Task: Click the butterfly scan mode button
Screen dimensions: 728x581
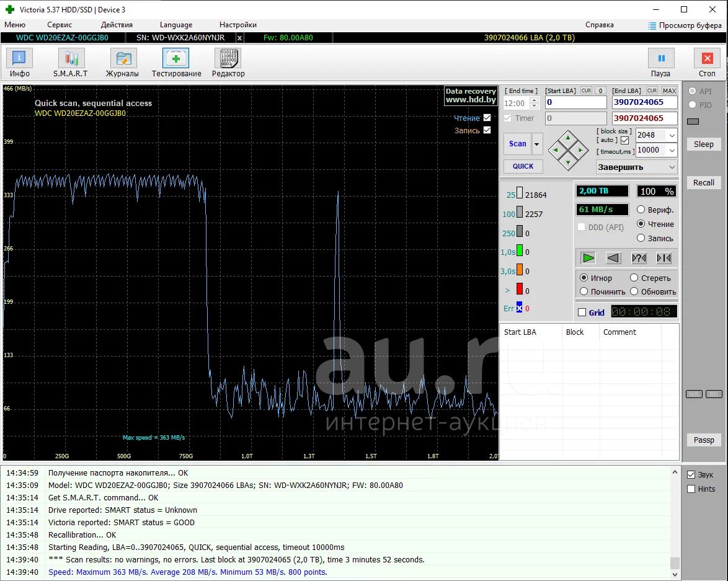Action: click(664, 258)
